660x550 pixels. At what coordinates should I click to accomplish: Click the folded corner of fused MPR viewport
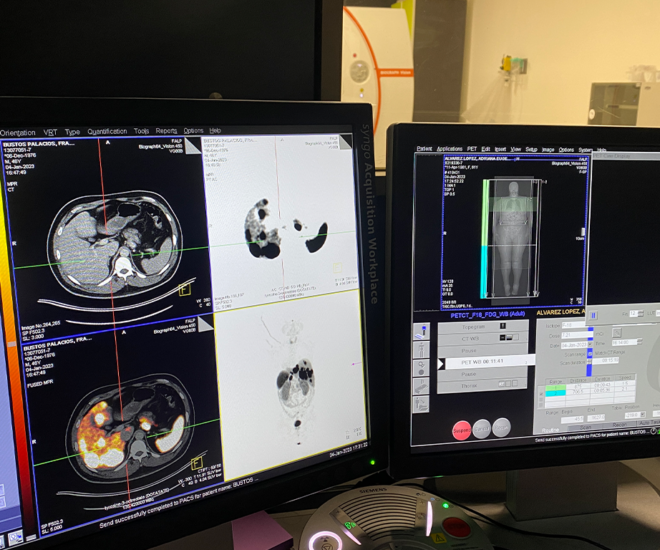[x=205, y=324]
